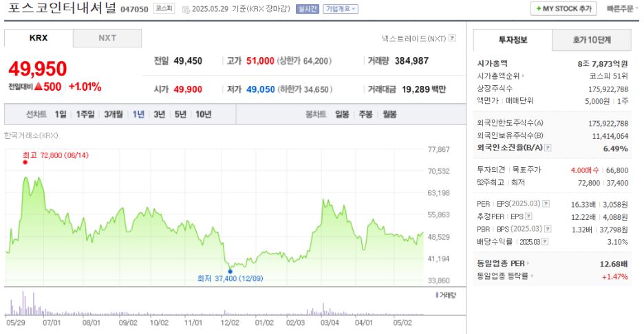Expand the 시가총액순위 arrow link
This screenshot has width=644, height=334.
pyautogui.click(x=523, y=76)
